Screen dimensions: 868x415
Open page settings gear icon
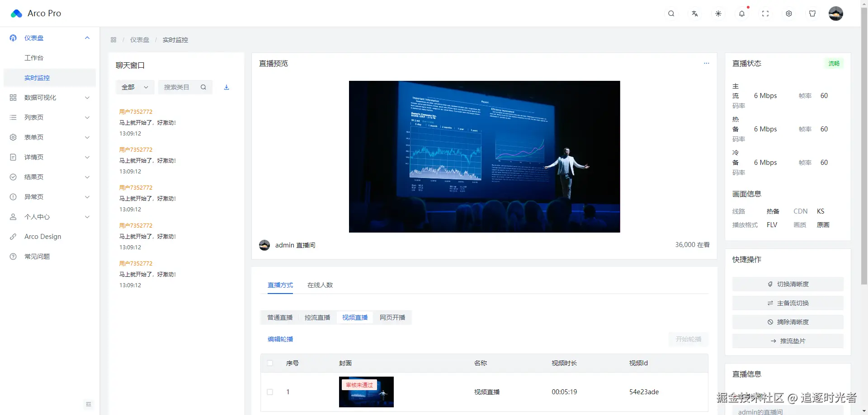(x=789, y=14)
